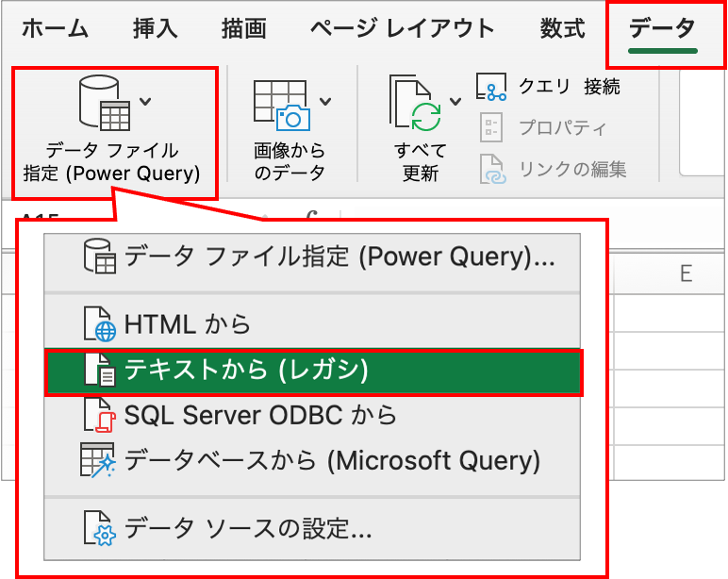This screenshot has height=579, width=728.
Task: Select テキストから (レガシ) menu item
Action: [312, 372]
